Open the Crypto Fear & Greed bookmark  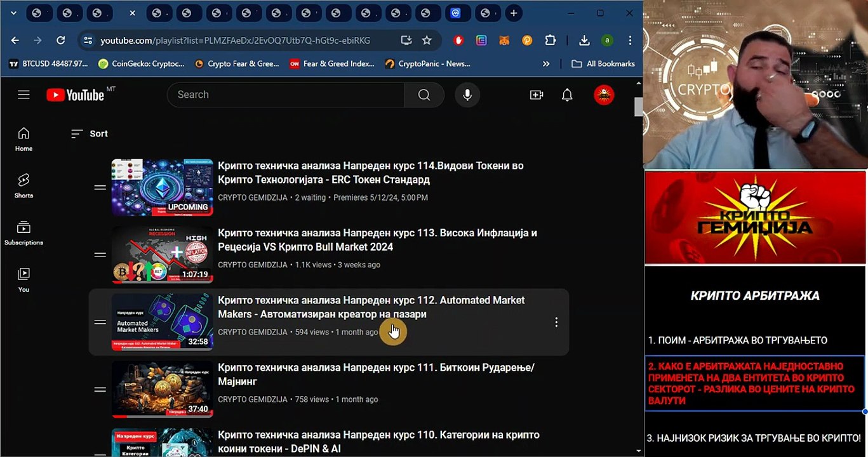click(237, 63)
